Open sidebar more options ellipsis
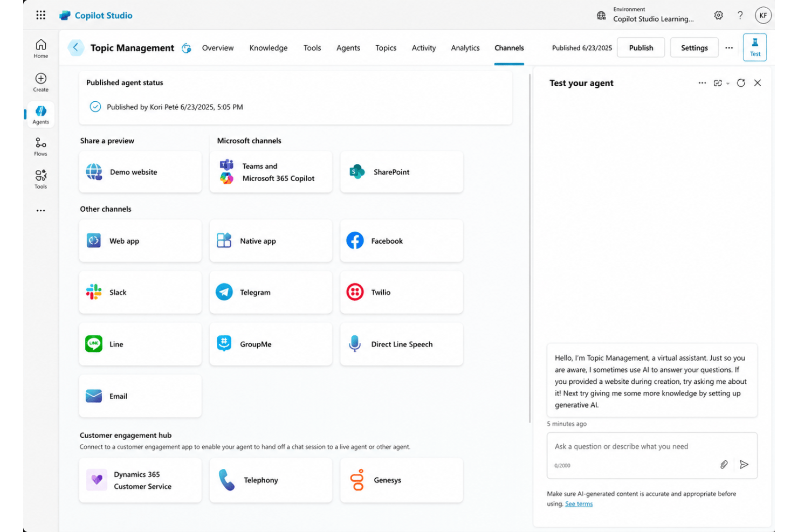This screenshot has height=532, width=798. (x=41, y=211)
